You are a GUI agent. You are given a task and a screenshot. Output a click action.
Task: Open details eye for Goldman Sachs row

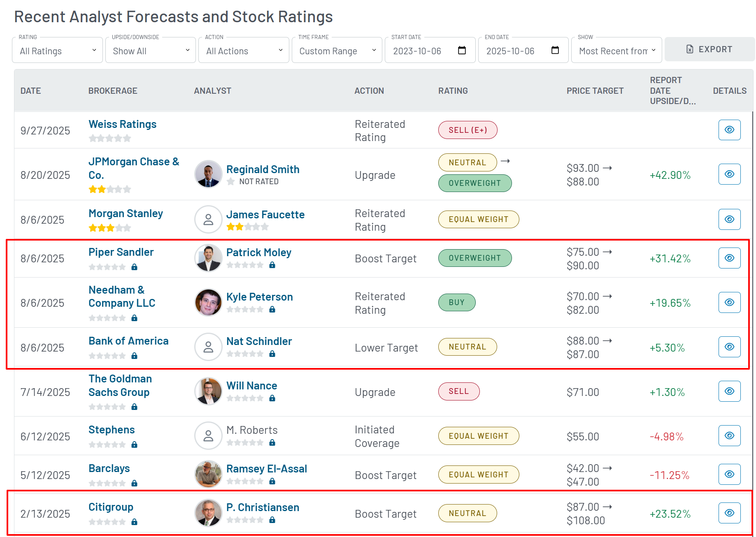tap(729, 391)
